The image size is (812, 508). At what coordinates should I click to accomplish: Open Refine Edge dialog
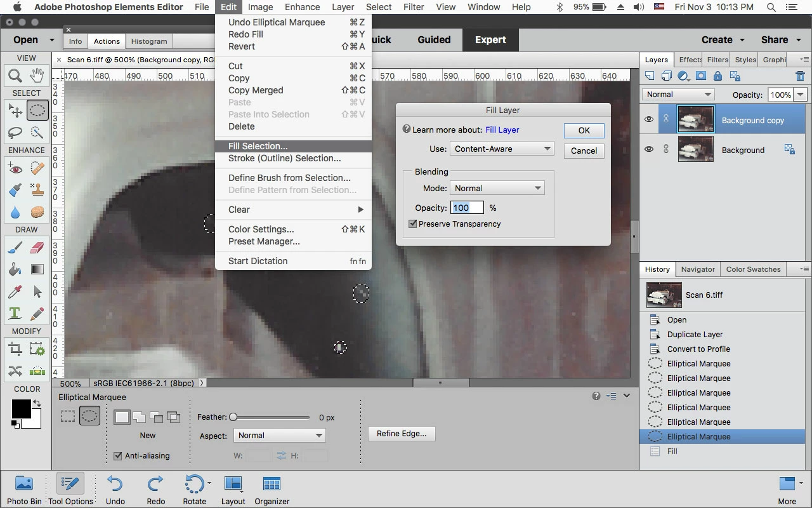click(402, 434)
